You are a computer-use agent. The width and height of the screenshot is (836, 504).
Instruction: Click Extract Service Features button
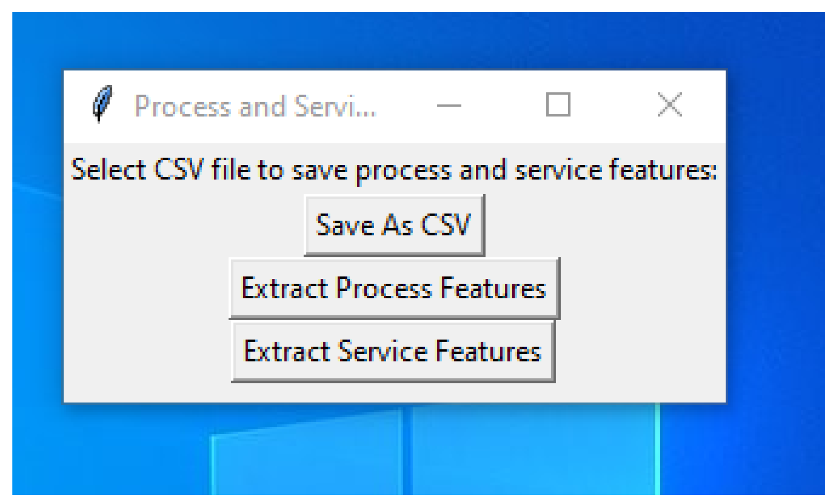click(393, 352)
